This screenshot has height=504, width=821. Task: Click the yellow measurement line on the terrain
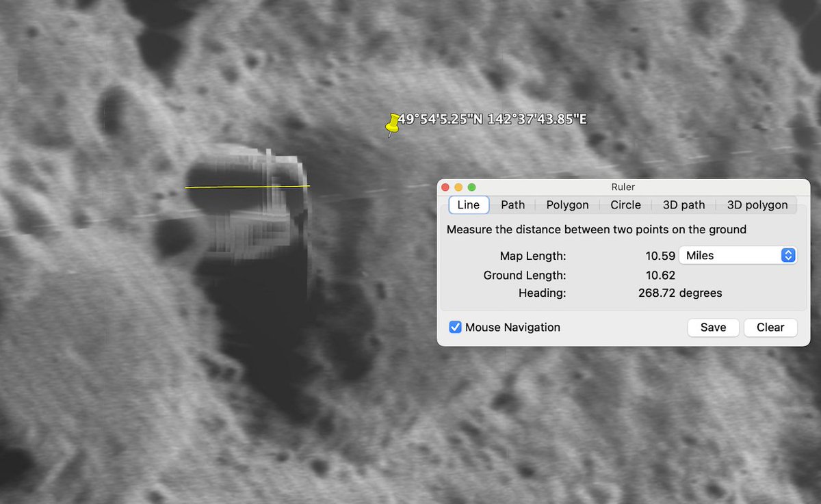tap(246, 185)
